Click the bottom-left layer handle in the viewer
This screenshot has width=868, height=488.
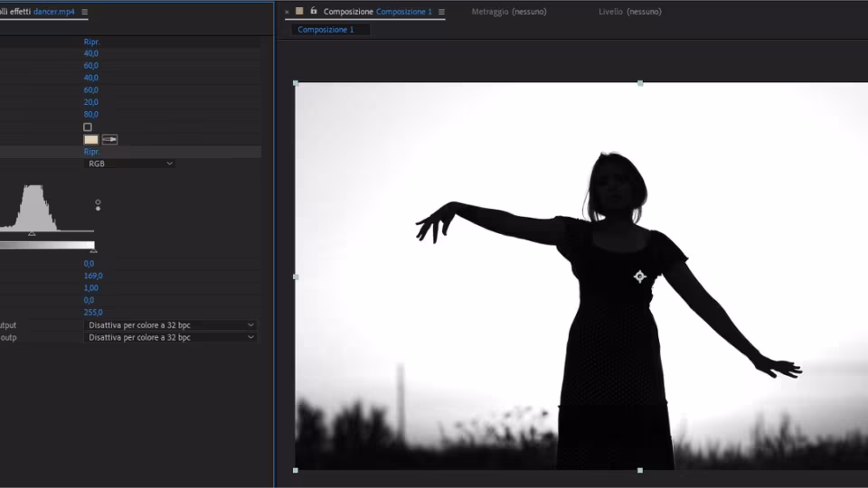coord(296,470)
